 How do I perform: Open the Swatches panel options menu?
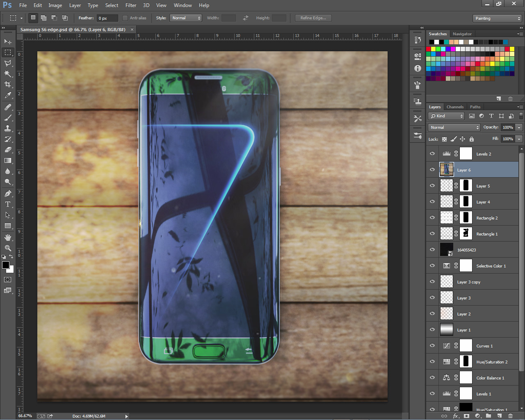pyautogui.click(x=520, y=34)
